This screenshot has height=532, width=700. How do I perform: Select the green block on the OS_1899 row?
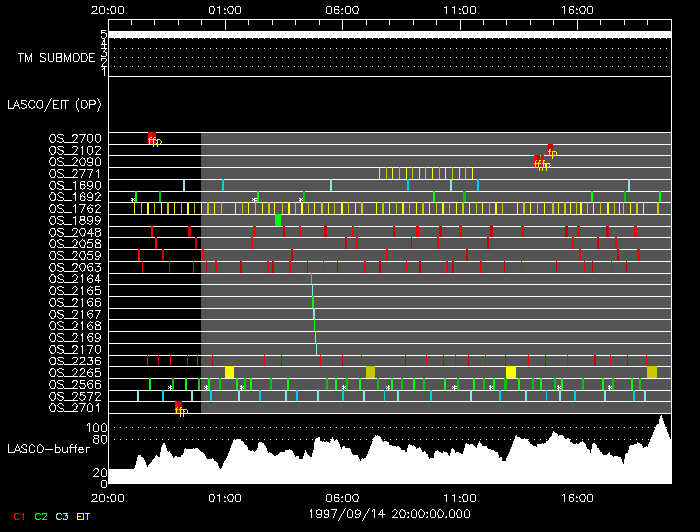tap(278, 220)
